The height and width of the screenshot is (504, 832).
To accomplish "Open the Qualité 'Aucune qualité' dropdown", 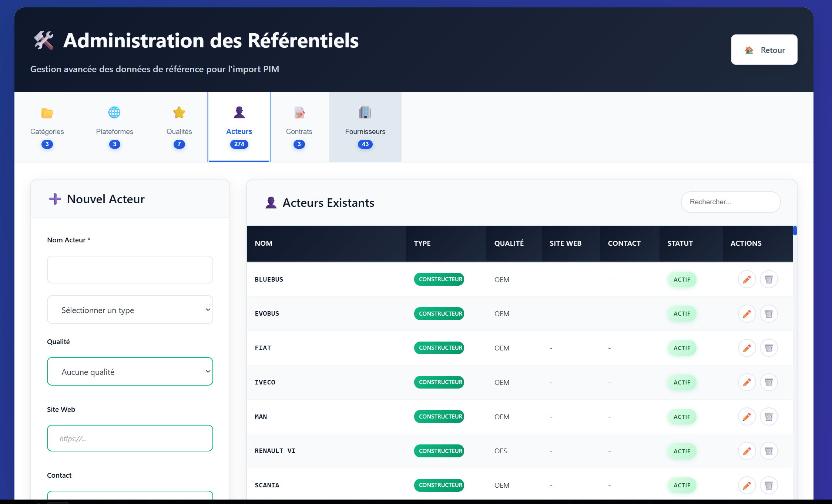I will pos(130,372).
